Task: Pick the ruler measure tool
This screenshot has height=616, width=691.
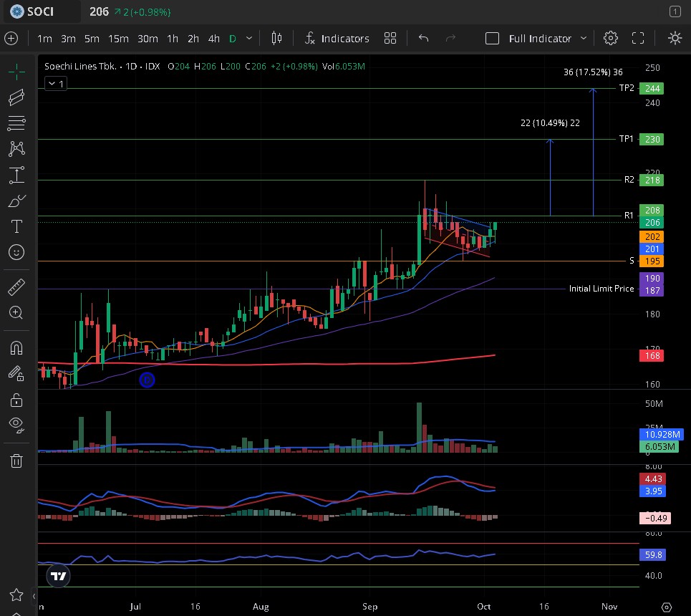Action: tap(16, 288)
